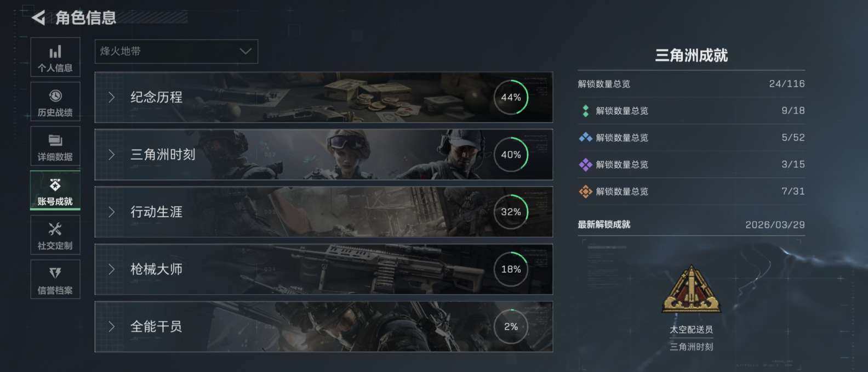Viewport: 868px width, 372px height.
Task: Expand the 行动生涯 category chevron
Action: (x=112, y=212)
